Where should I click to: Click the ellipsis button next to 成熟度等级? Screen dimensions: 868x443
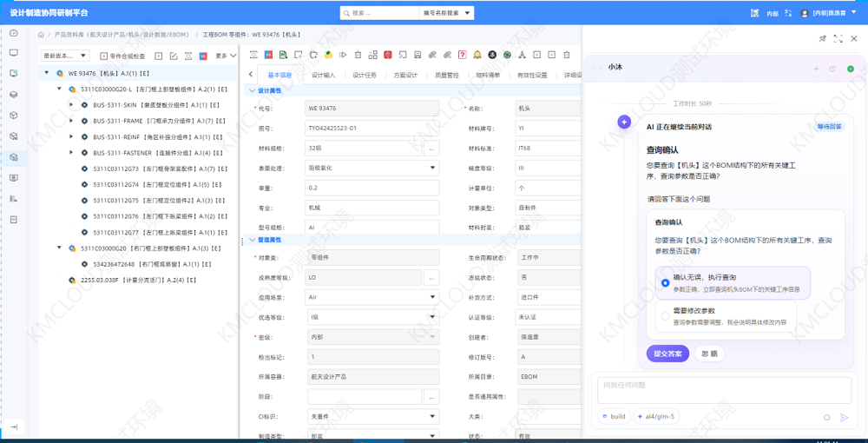pyautogui.click(x=431, y=277)
